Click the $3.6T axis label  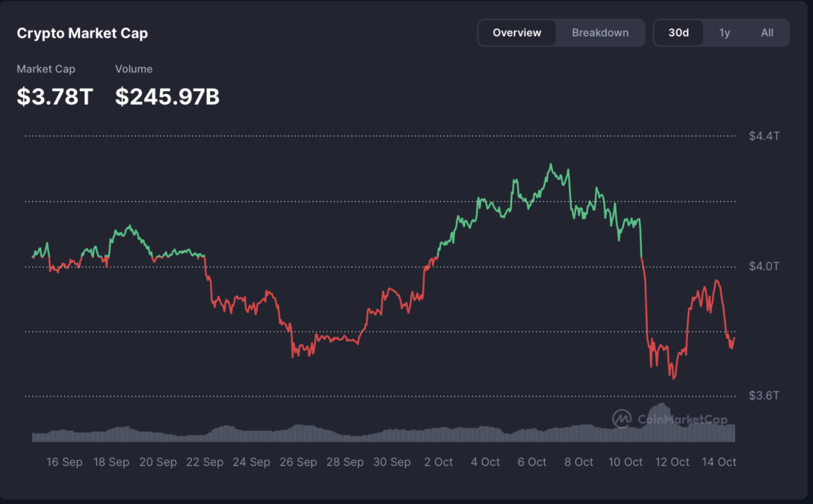point(764,396)
